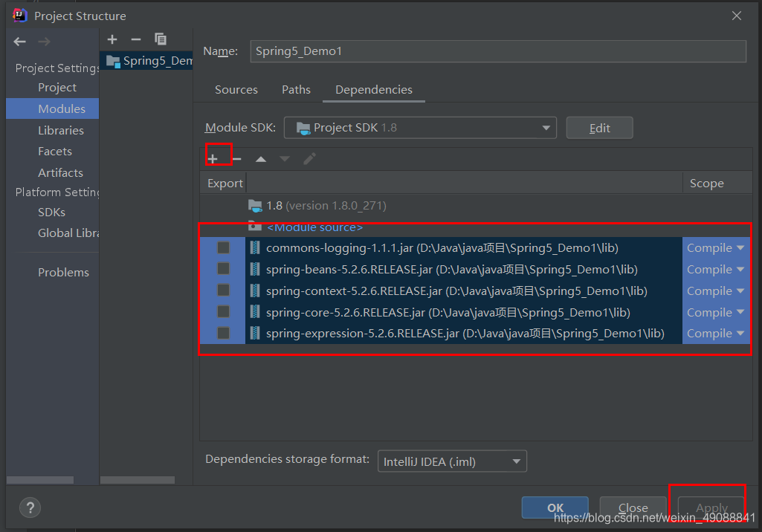Click the spring-core jar file icon
The width and height of the screenshot is (762, 532).
(x=255, y=312)
